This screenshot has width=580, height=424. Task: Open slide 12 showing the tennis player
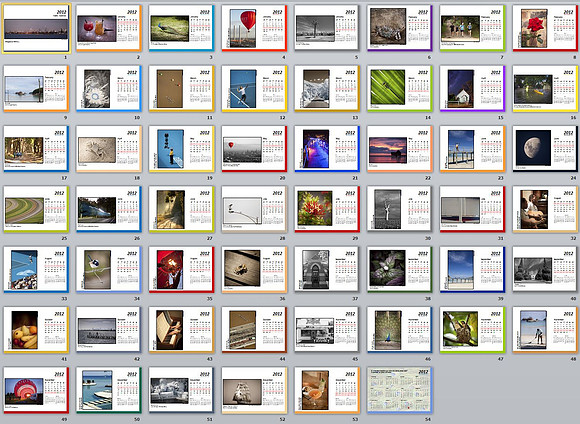point(254,89)
